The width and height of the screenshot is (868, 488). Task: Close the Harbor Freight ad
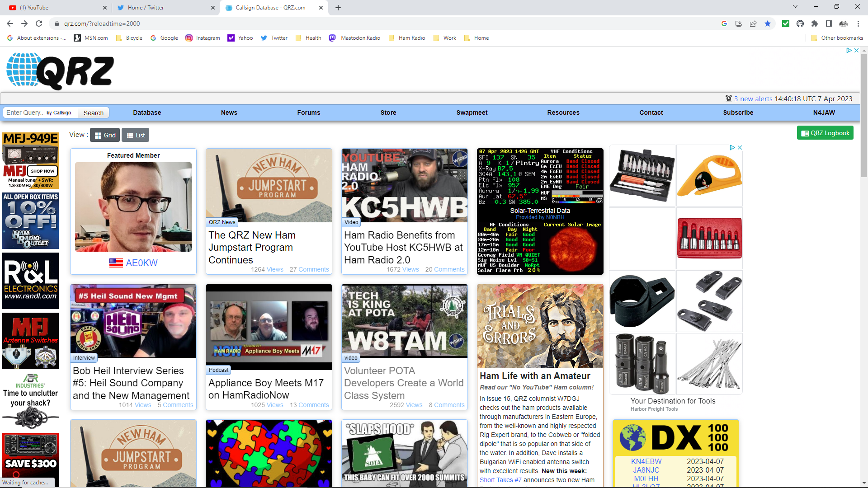tap(740, 148)
